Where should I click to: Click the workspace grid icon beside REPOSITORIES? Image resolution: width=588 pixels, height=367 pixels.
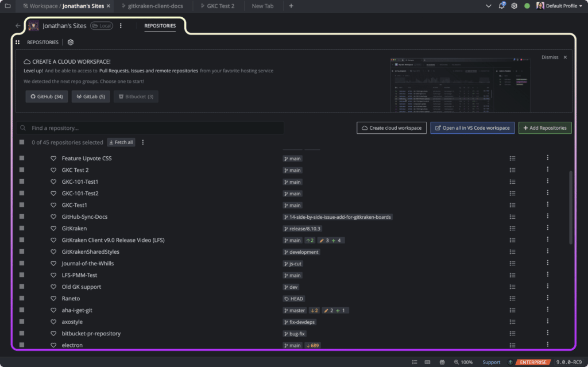pos(18,43)
